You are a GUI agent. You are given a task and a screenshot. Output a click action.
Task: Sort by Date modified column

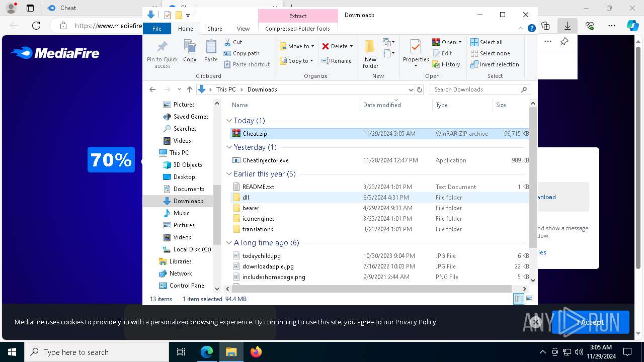(396, 105)
